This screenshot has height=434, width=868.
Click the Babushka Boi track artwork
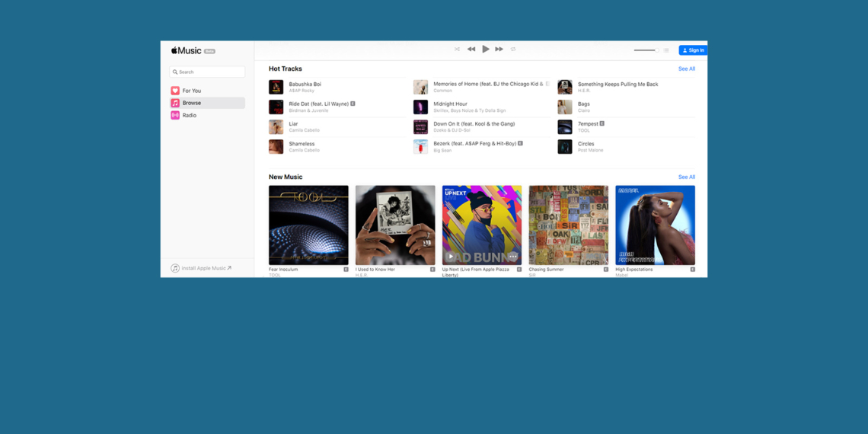point(276,87)
